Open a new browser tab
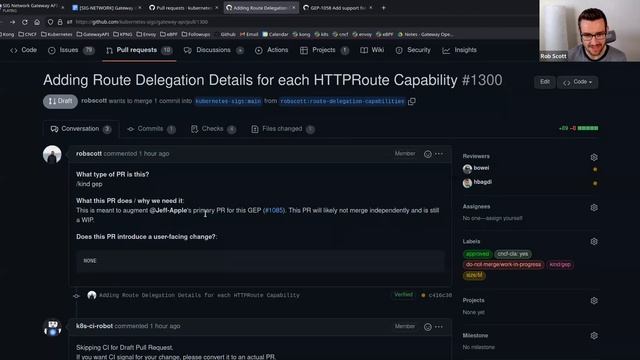640x360 pixels. tap(383, 8)
